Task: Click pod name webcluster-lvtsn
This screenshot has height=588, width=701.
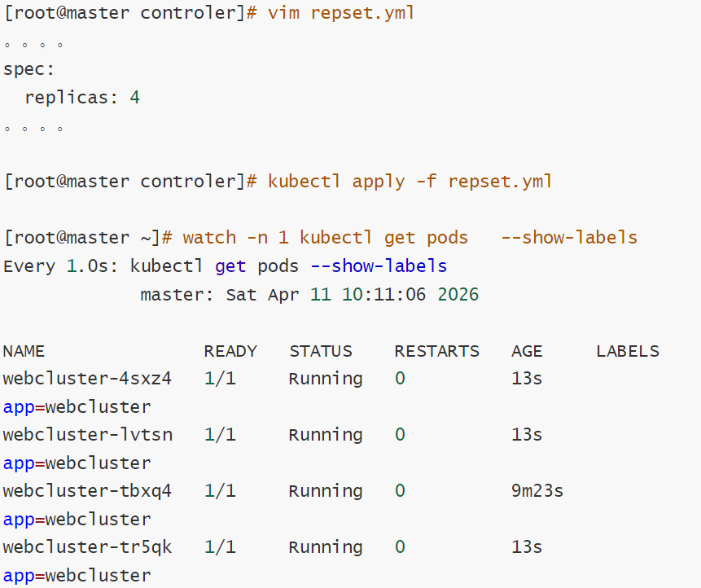Action: pyautogui.click(x=88, y=435)
